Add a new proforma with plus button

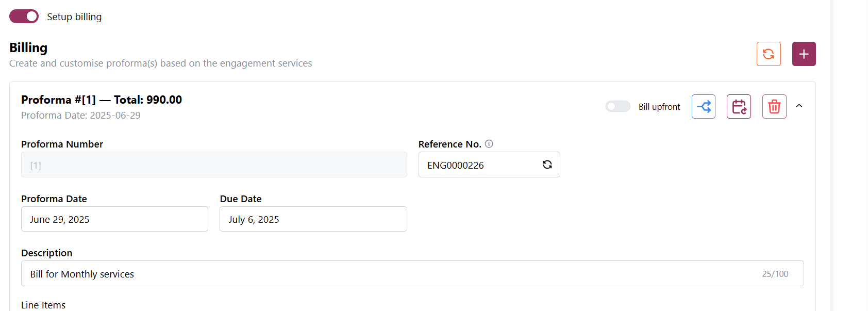804,54
